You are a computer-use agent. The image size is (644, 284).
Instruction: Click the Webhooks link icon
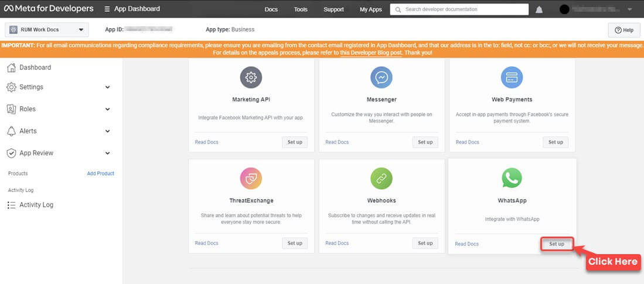tap(381, 179)
